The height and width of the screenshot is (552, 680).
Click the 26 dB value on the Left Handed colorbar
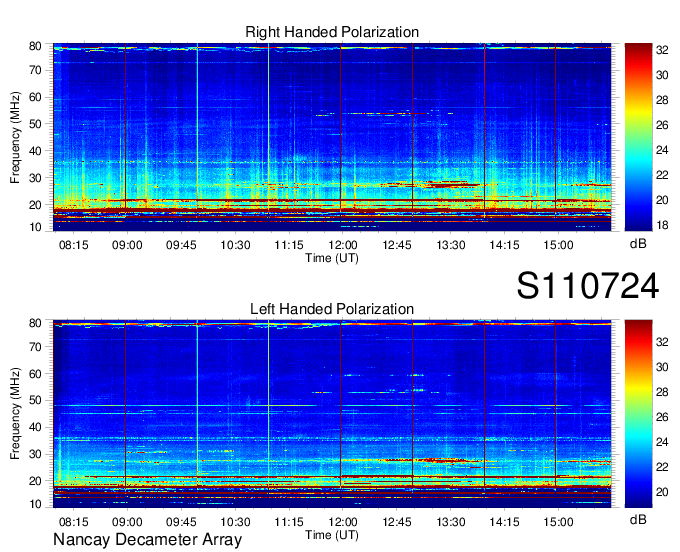tap(662, 417)
